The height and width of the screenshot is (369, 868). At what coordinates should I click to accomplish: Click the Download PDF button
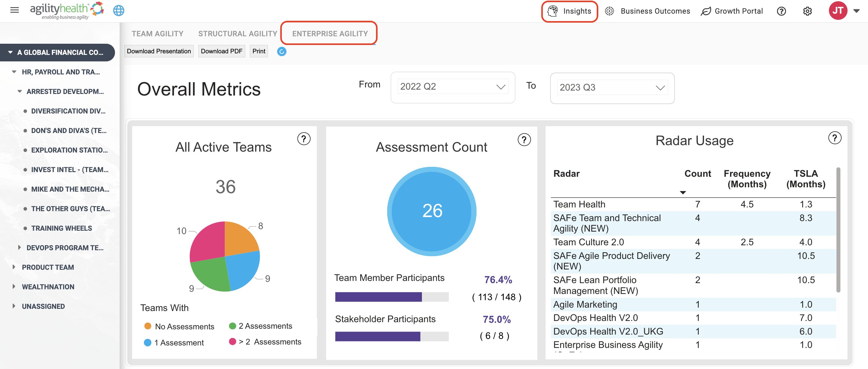coord(221,51)
